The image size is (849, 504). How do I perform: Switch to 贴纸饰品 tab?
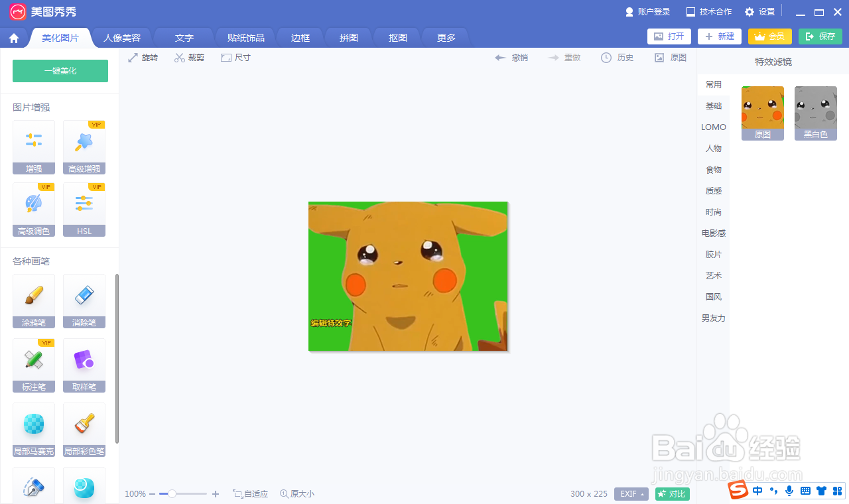tap(245, 38)
